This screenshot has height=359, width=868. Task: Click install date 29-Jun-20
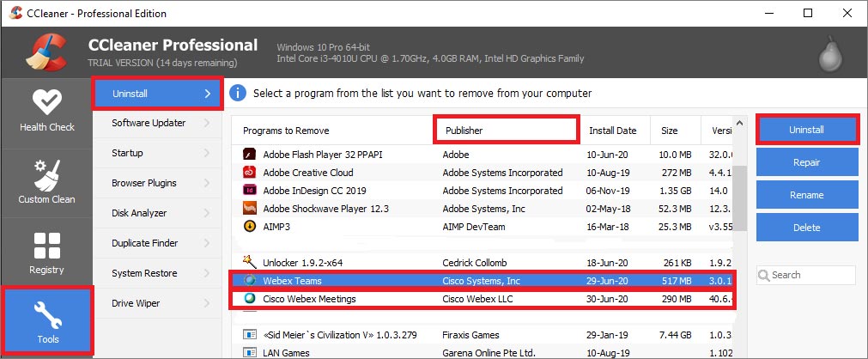click(606, 281)
